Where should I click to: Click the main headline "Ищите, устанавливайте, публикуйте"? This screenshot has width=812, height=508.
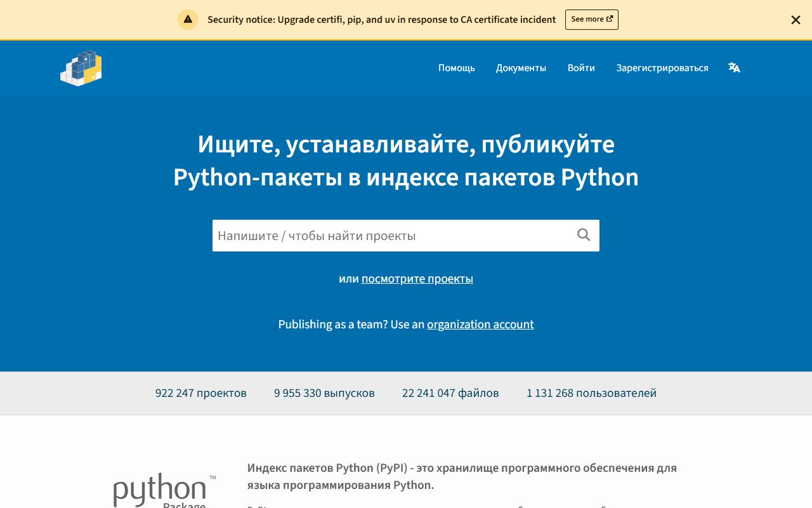(406, 144)
